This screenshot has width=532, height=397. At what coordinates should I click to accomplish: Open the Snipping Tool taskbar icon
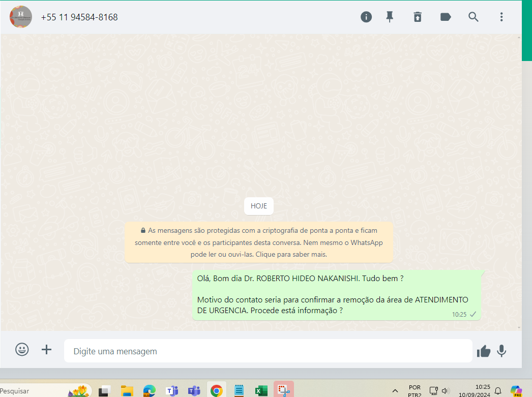click(284, 390)
